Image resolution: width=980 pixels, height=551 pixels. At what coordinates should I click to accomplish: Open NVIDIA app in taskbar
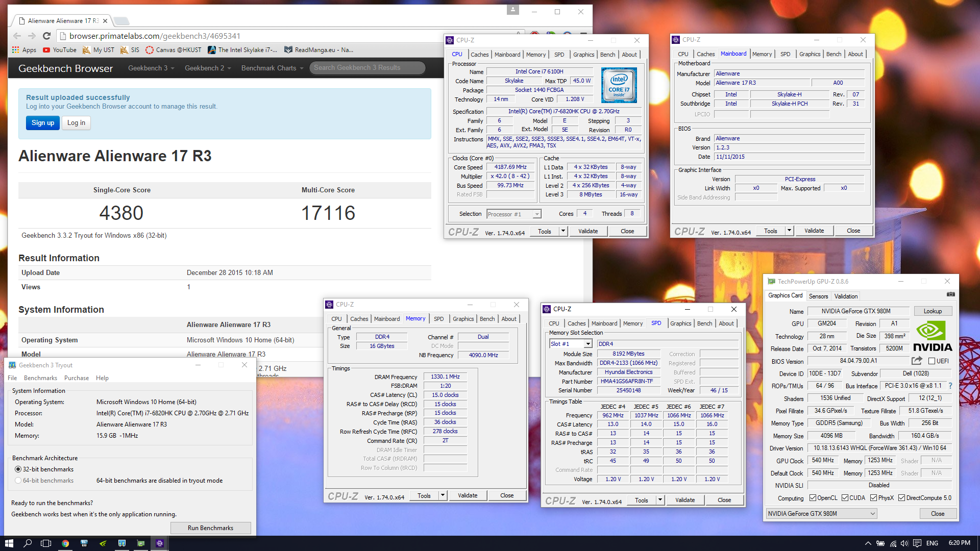[103, 543]
